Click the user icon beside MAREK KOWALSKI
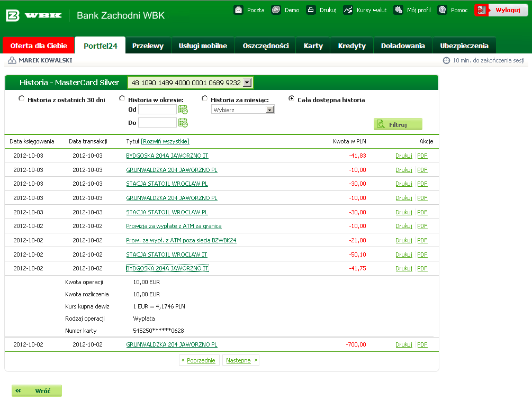532x400 pixels. pyautogui.click(x=12, y=60)
